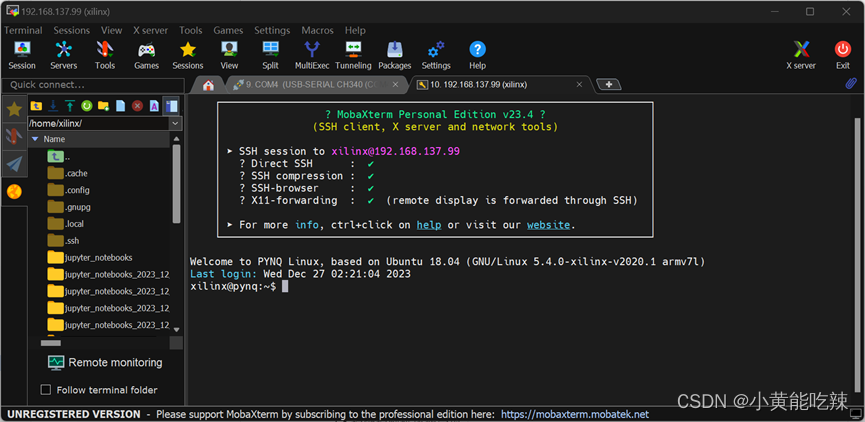
Task: Click the download selected files icon
Action: pyautogui.click(x=54, y=106)
